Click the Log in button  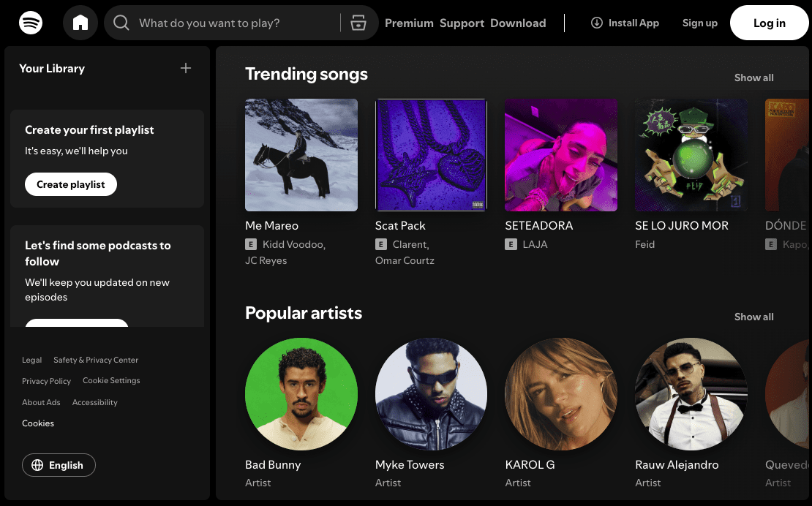(x=769, y=23)
